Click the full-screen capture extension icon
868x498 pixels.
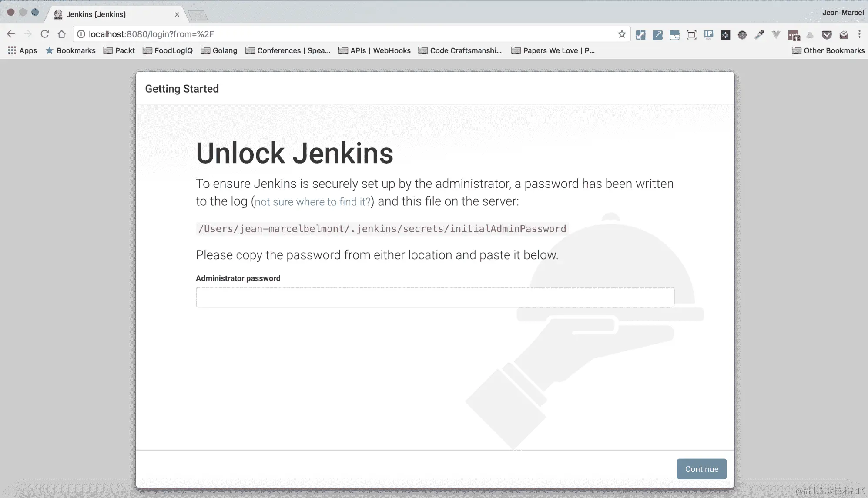[x=691, y=35]
